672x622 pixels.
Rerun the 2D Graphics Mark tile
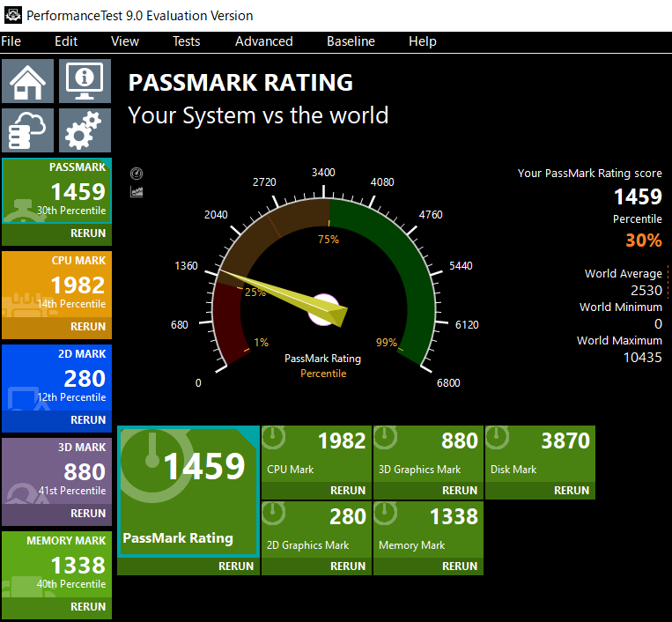(x=348, y=566)
